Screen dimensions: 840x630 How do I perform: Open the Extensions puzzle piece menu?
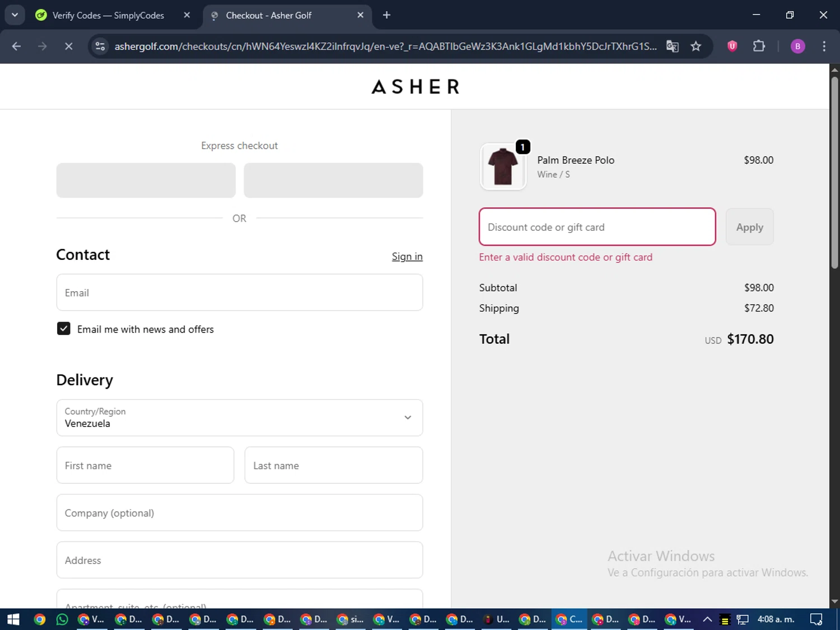[759, 46]
